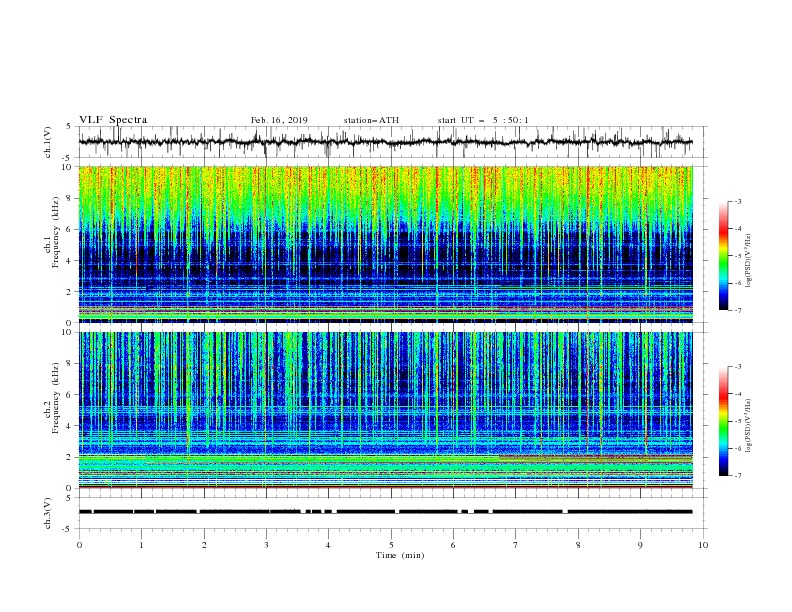Click the ch.2 spectrogram color scale bar
The height and width of the screenshot is (612, 792).
pos(724,421)
